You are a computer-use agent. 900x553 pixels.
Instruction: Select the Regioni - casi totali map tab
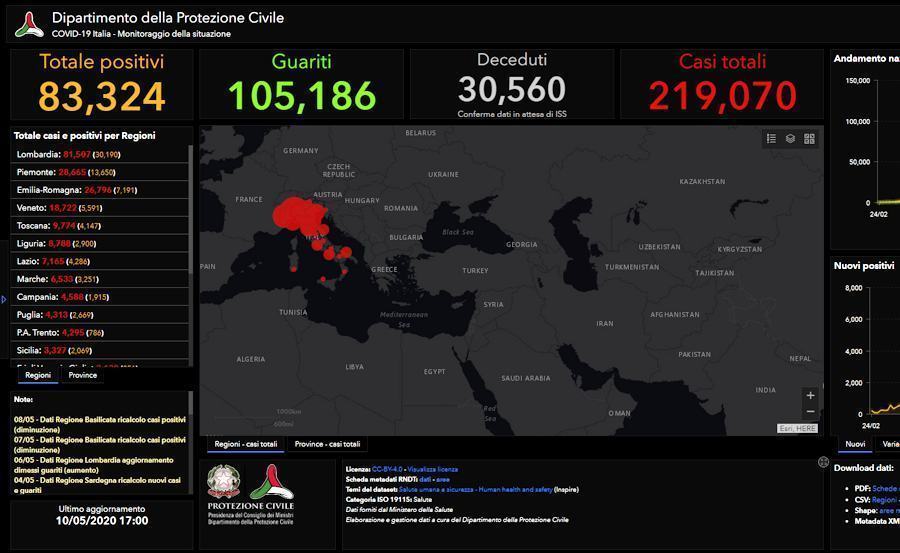pos(246,444)
